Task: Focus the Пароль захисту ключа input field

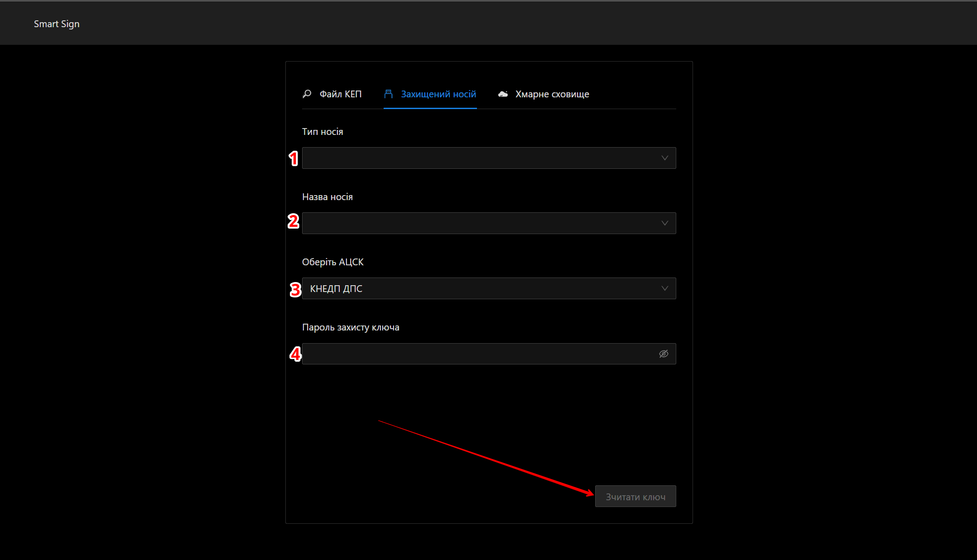Action: tap(476, 354)
